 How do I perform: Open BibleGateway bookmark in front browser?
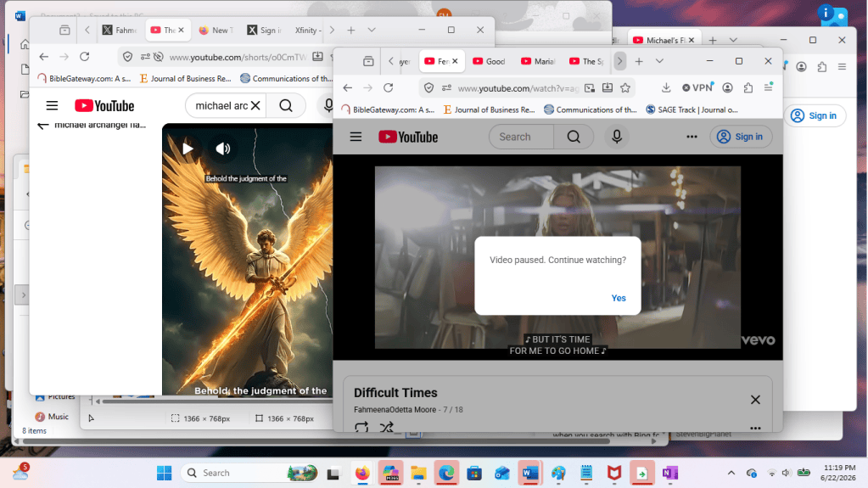pyautogui.click(x=388, y=109)
